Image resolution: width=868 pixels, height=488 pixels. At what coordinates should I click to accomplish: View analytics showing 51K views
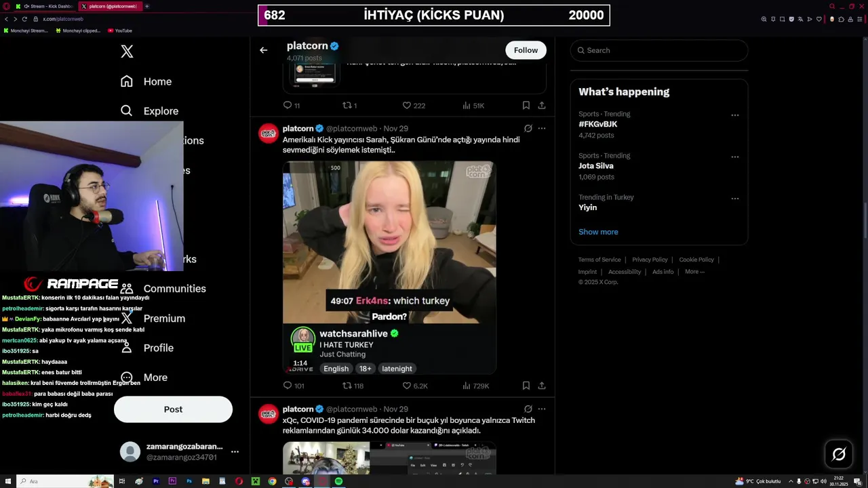(x=473, y=105)
